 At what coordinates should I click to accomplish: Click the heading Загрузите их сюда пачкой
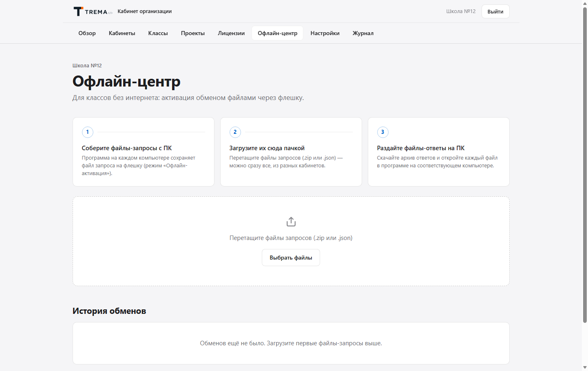(x=267, y=148)
